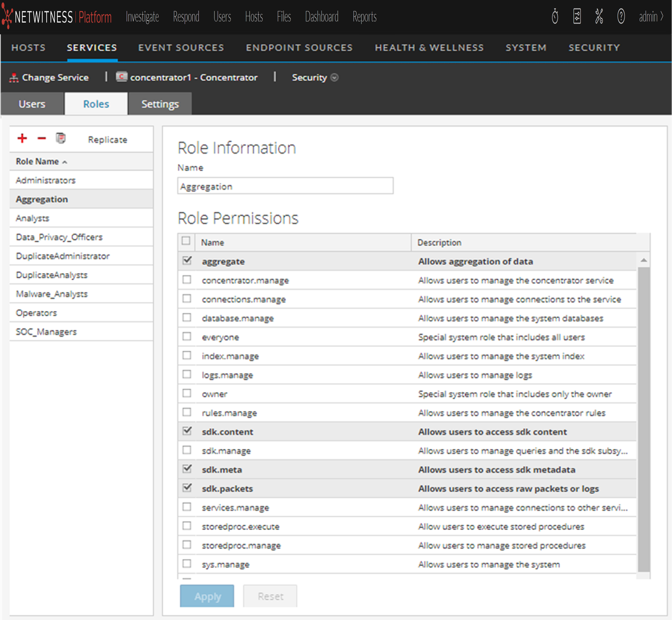Click the Change Service hierarchy icon

point(14,78)
